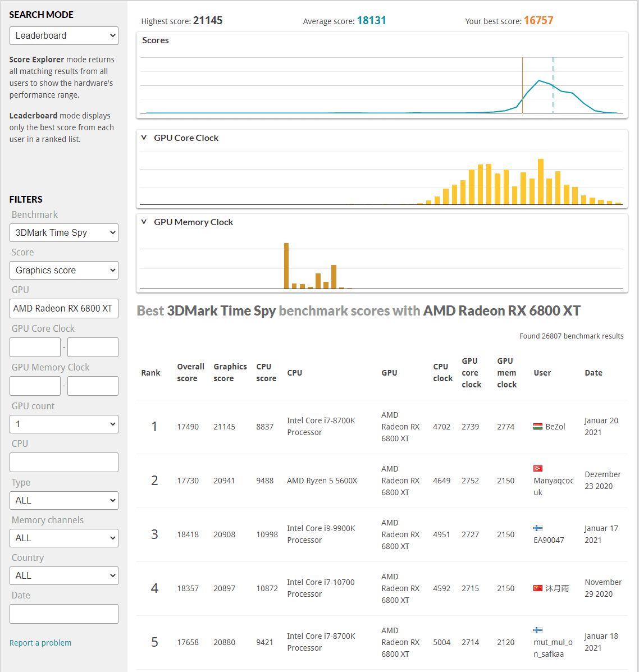
Task: Open user 沐月雨's result
Action: coord(556,588)
